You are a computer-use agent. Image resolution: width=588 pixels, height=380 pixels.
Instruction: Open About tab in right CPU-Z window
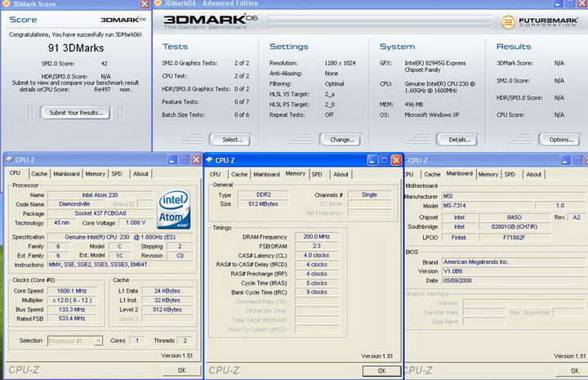533,174
